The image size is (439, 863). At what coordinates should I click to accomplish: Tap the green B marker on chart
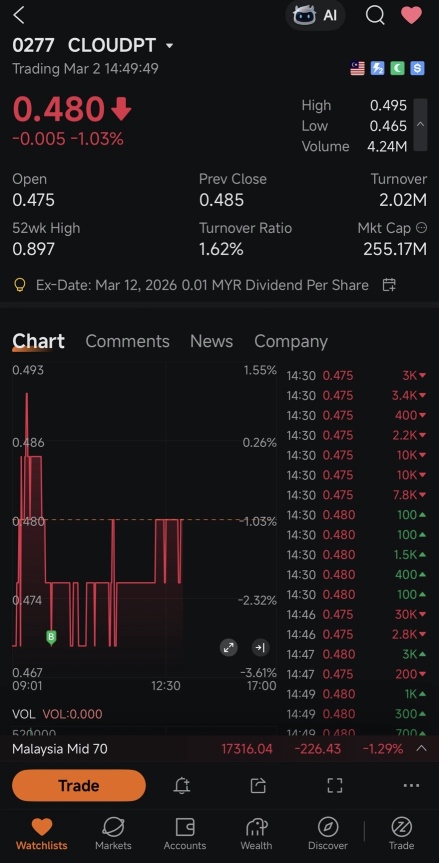pyautogui.click(x=51, y=637)
